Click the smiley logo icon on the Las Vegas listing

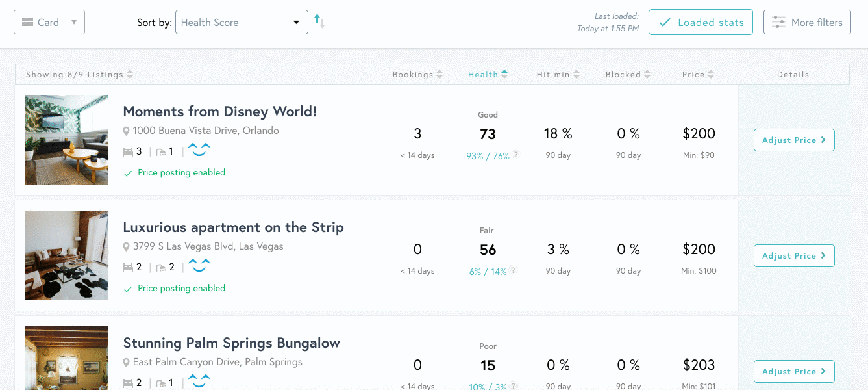tap(199, 265)
